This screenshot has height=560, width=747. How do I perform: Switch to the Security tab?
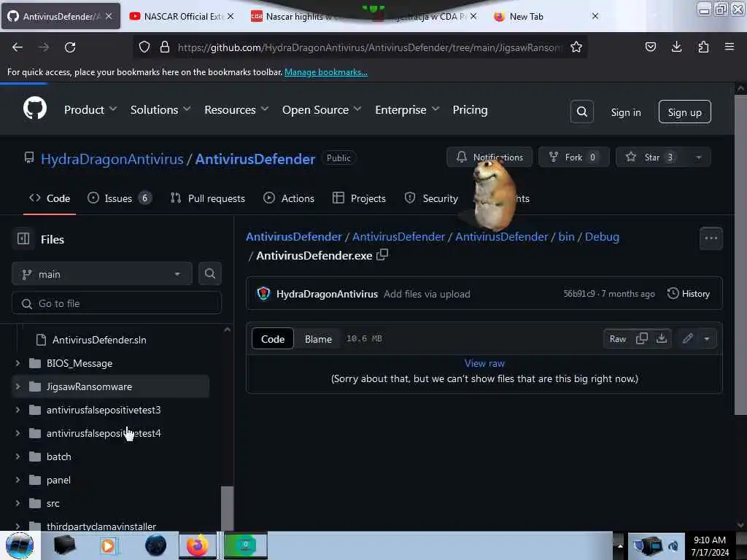pyautogui.click(x=430, y=198)
